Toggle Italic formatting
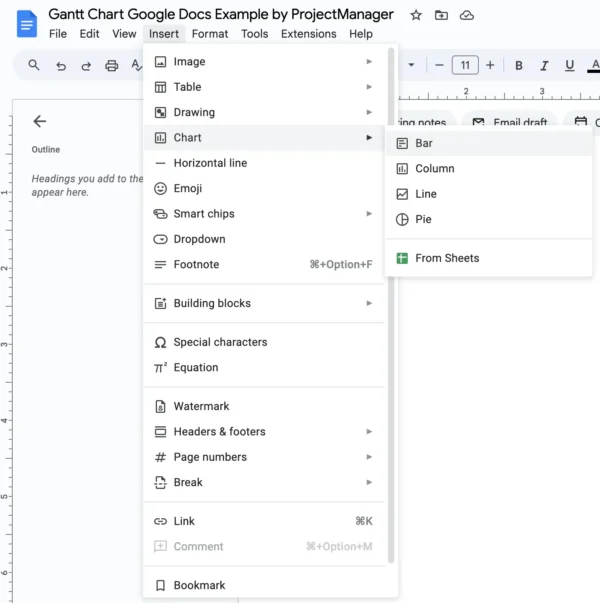 (544, 66)
